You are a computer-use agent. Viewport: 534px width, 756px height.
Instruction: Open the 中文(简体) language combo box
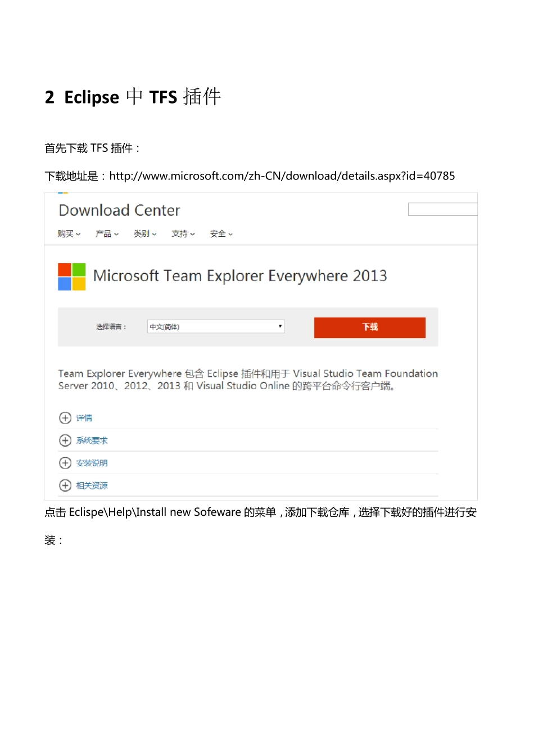[x=216, y=327]
